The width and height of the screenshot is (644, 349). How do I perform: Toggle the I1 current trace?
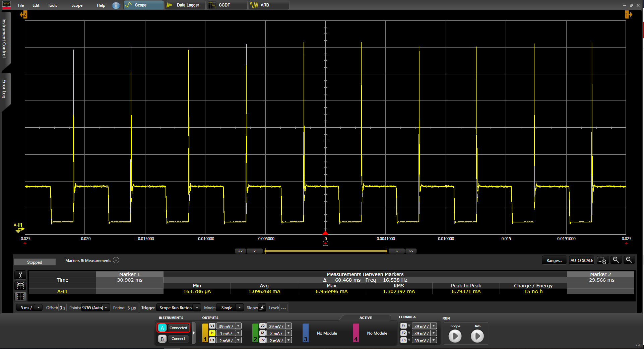(212, 333)
